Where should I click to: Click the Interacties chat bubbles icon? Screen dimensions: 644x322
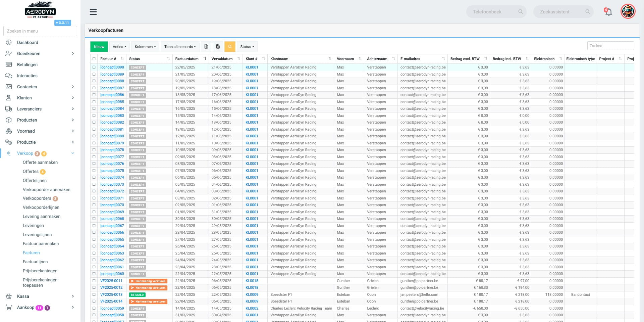pos(9,76)
